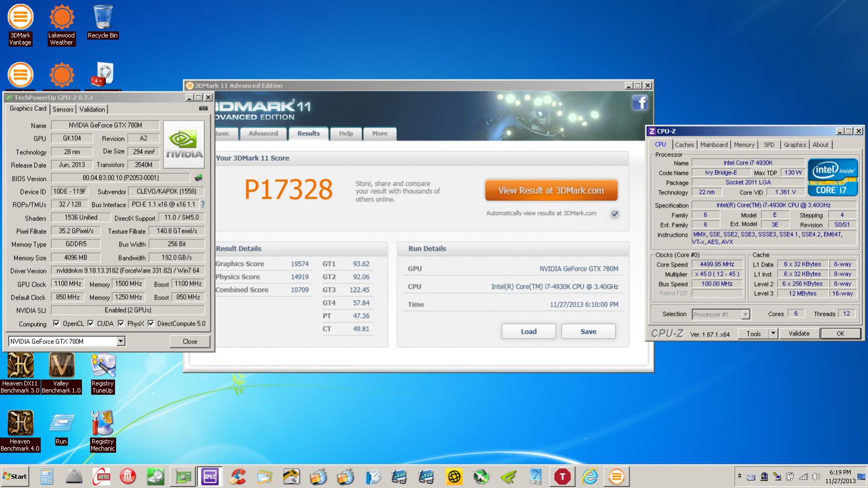This screenshot has height=488, width=868.
Task: Open the More tab in 3DMark 11
Action: (380, 134)
